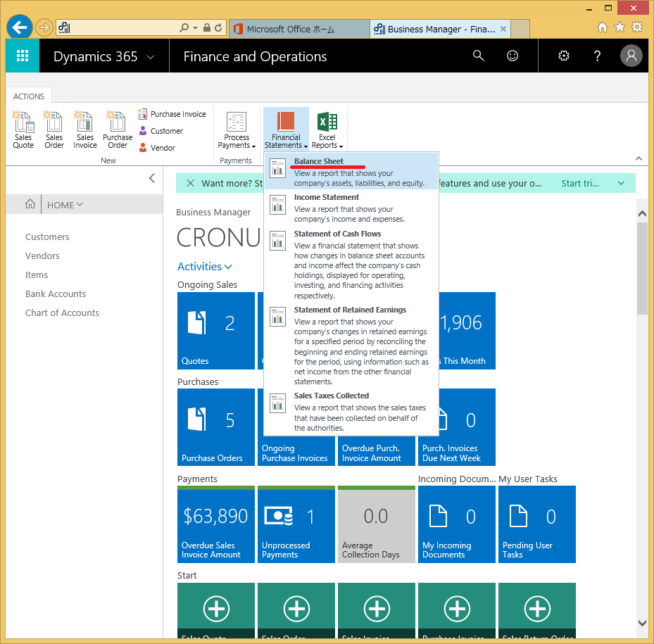This screenshot has height=644, width=654.
Task: Toggle the Financial Statements dropdown
Action: click(x=286, y=130)
